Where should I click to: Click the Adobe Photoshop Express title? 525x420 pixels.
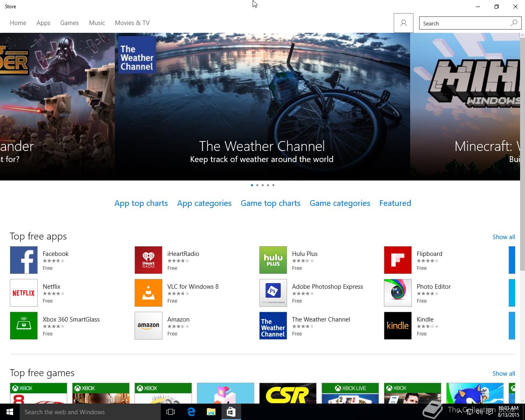point(327,287)
